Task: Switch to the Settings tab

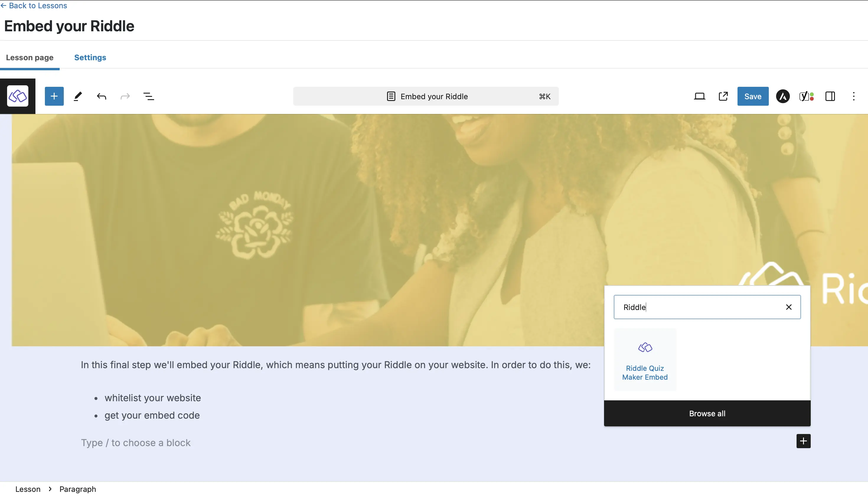Action: (90, 57)
